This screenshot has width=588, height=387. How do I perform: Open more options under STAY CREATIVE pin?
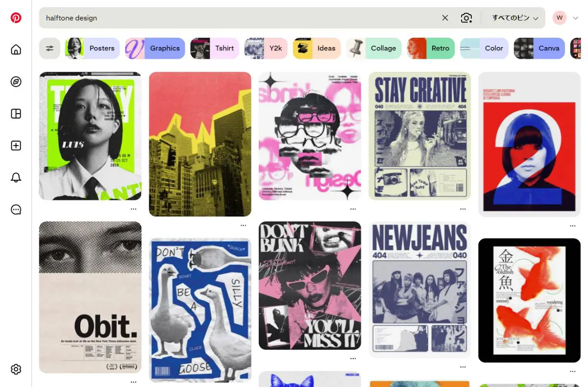(463, 209)
